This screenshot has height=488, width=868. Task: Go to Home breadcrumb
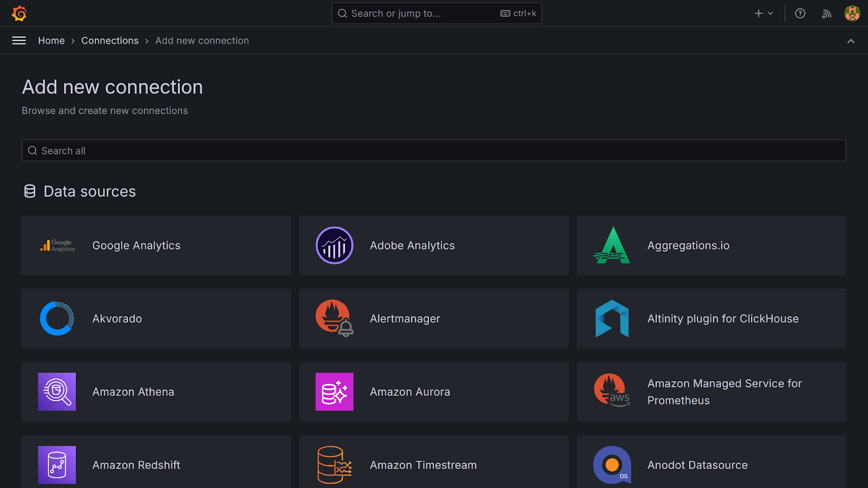pos(52,41)
